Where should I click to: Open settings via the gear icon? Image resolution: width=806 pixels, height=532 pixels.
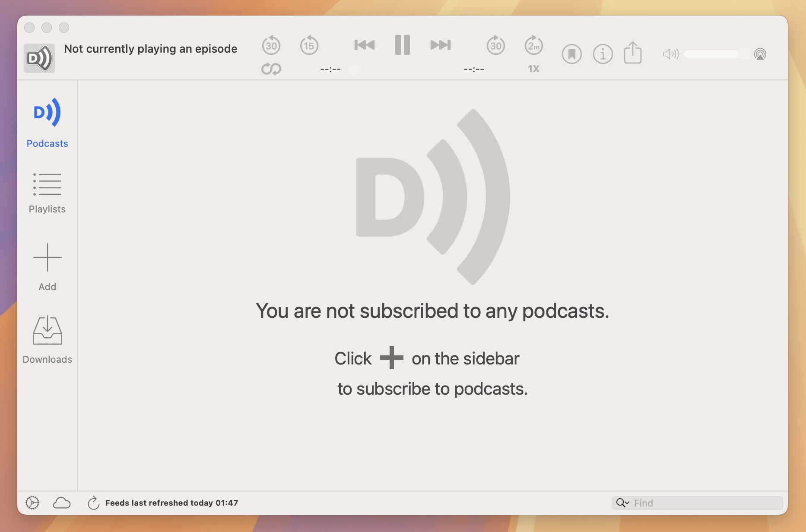point(32,502)
